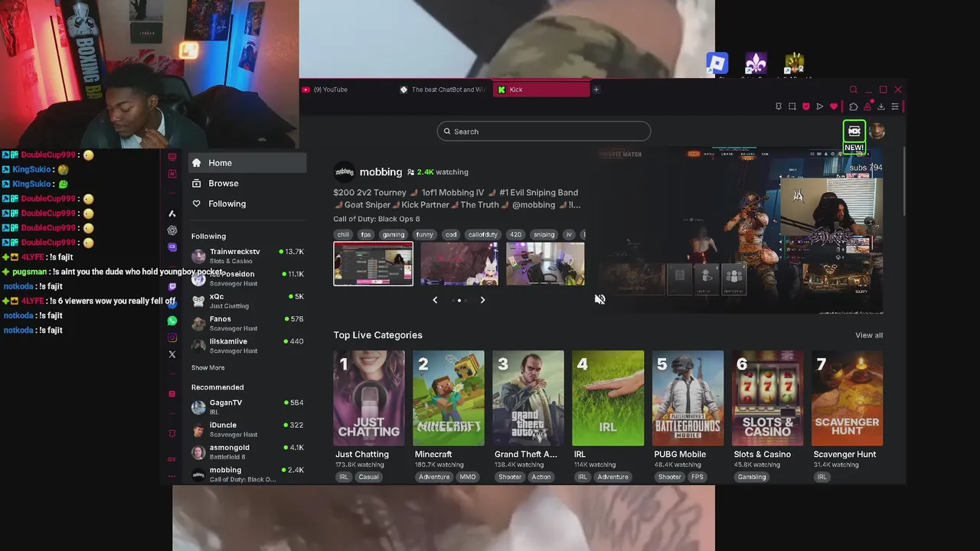This screenshot has width=980, height=551.
Task: Open the extensions puzzle icon
Action: coord(854,106)
